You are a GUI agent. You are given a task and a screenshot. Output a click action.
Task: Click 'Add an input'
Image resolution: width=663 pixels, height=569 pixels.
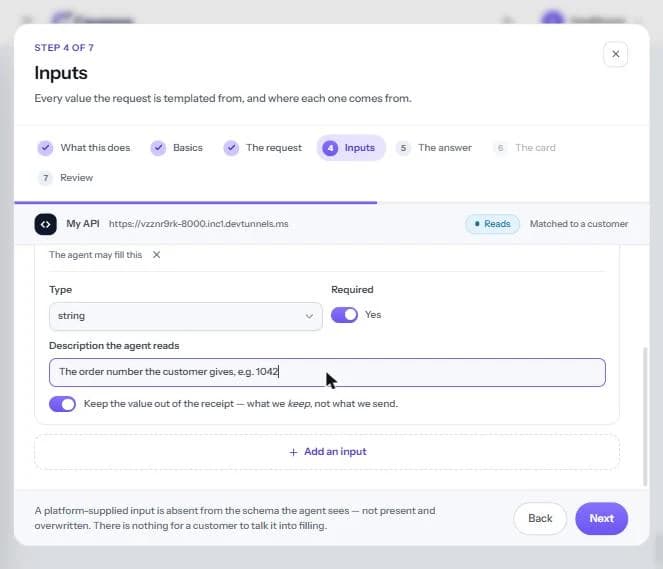(327, 452)
